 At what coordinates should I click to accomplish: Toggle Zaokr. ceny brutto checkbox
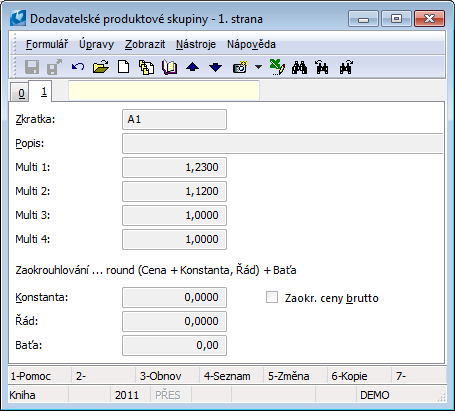272,297
